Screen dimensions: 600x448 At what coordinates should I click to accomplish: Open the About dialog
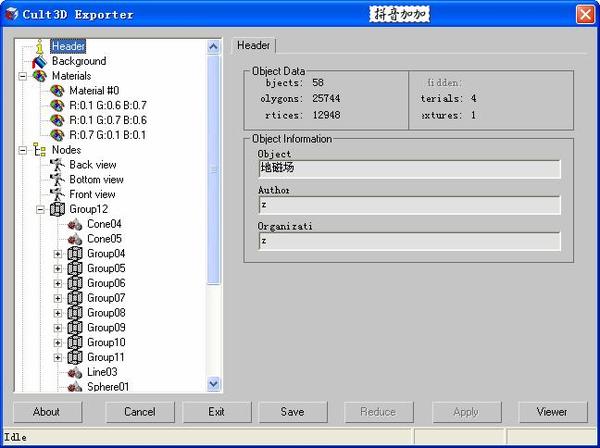click(47, 412)
